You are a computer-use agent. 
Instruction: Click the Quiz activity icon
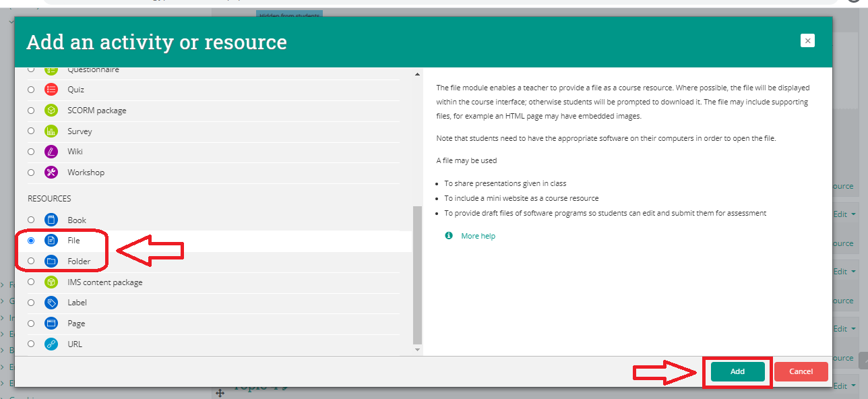[51, 90]
